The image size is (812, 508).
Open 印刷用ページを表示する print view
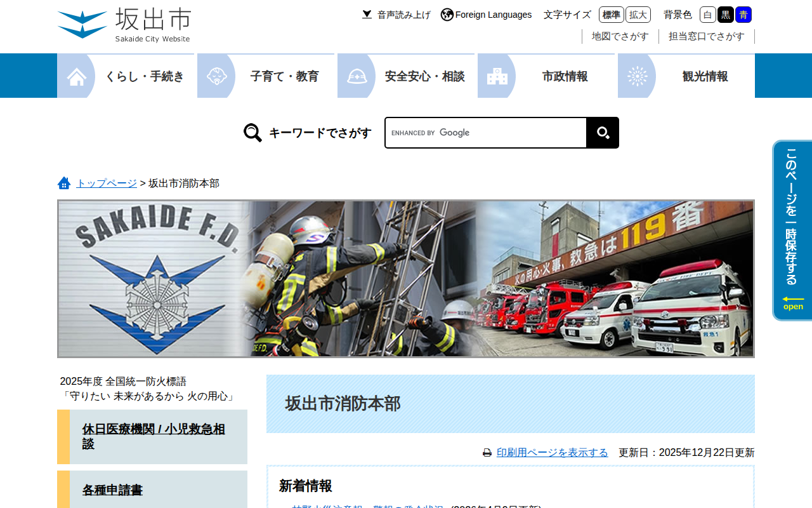pos(553,453)
